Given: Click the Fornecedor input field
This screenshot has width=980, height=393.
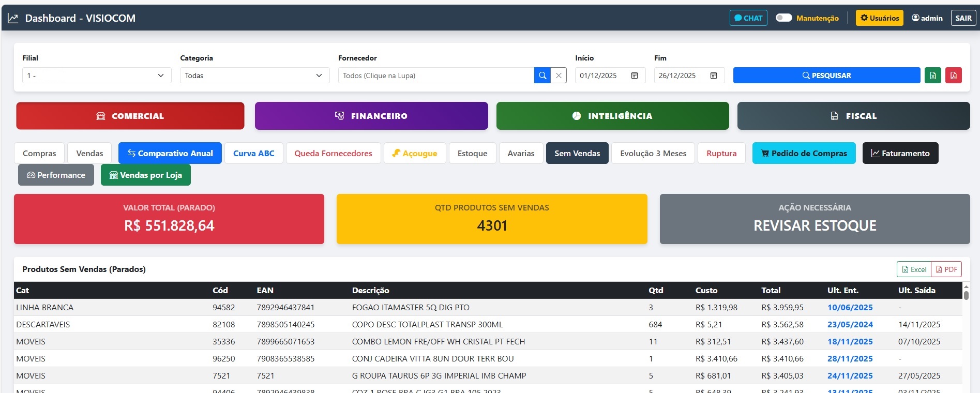Looking at the screenshot, I should pos(435,75).
